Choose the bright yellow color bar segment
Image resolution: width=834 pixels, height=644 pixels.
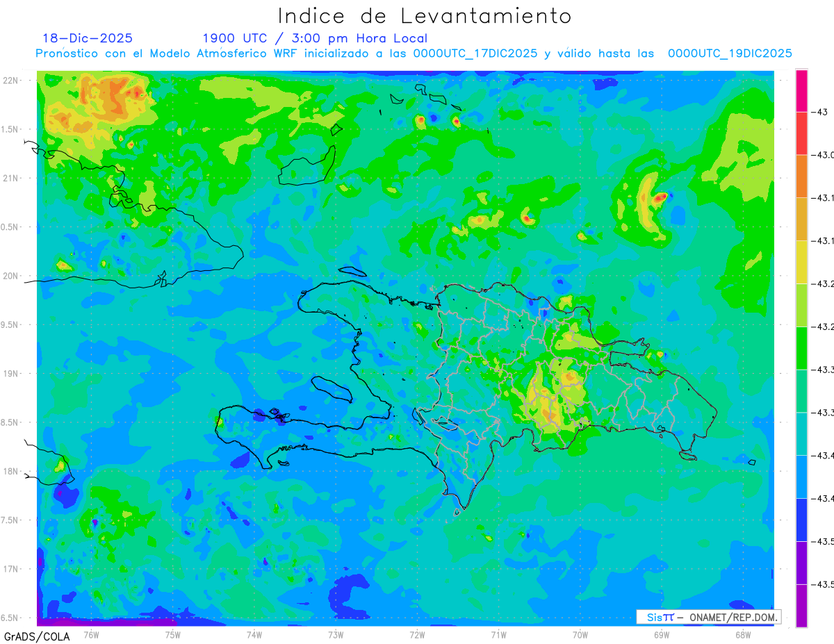click(802, 262)
